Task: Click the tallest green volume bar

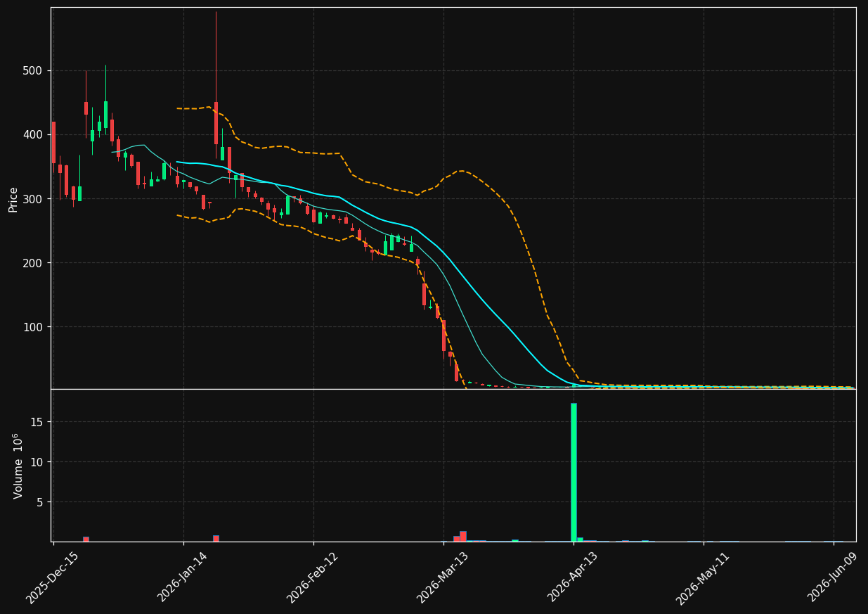Action: click(574, 472)
